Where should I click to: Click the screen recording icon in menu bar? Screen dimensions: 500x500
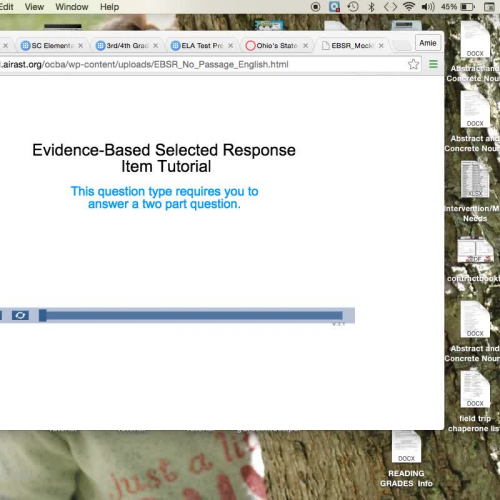[315, 7]
